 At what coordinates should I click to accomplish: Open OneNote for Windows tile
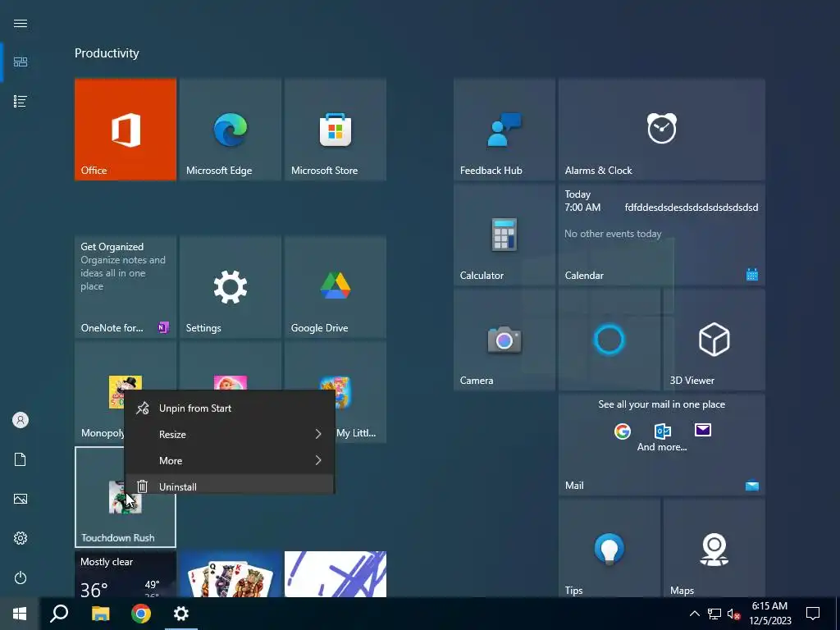pyautogui.click(x=126, y=286)
